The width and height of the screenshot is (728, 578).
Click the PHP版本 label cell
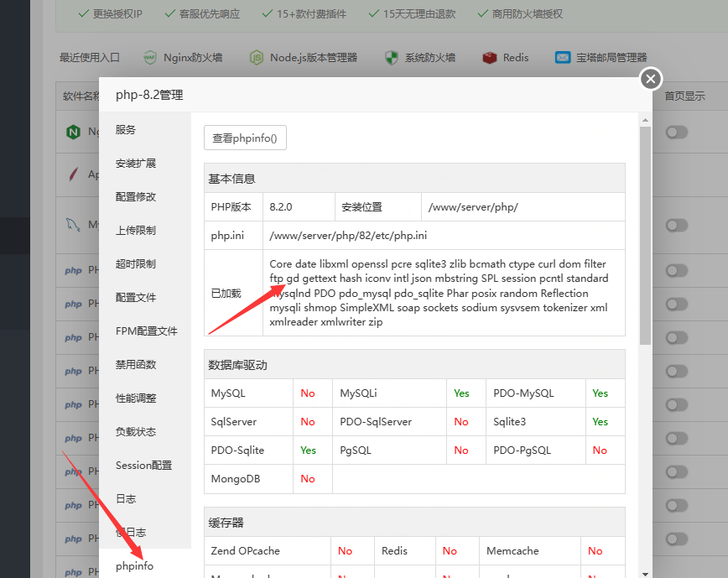233,206
